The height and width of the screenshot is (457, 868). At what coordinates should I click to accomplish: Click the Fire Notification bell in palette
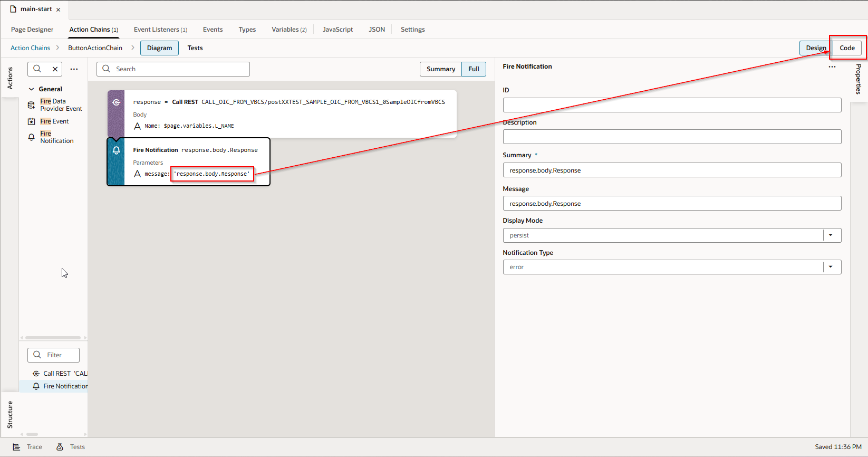point(31,137)
